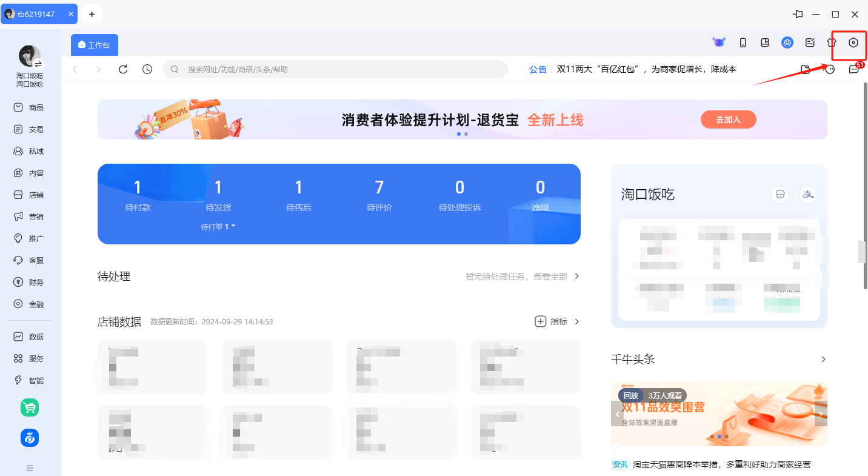
Task: Open the 营销 sidebar menu
Action: tap(29, 216)
